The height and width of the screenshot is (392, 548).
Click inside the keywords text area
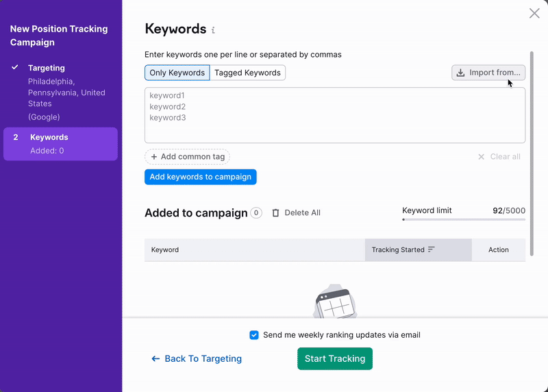pyautogui.click(x=334, y=115)
